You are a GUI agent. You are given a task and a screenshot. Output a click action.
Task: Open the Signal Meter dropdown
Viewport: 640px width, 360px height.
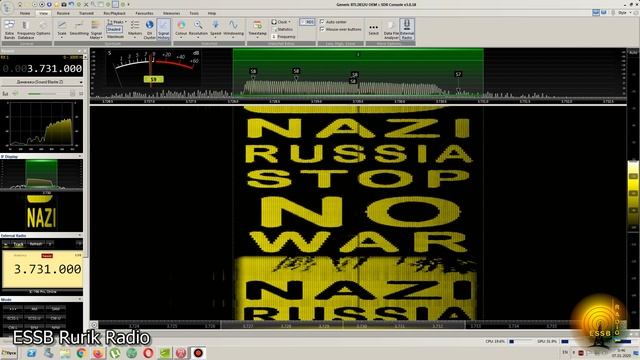coord(96,29)
